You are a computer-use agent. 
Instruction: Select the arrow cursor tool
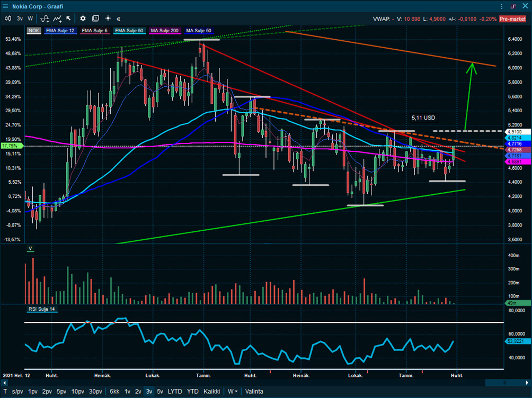pos(68,18)
